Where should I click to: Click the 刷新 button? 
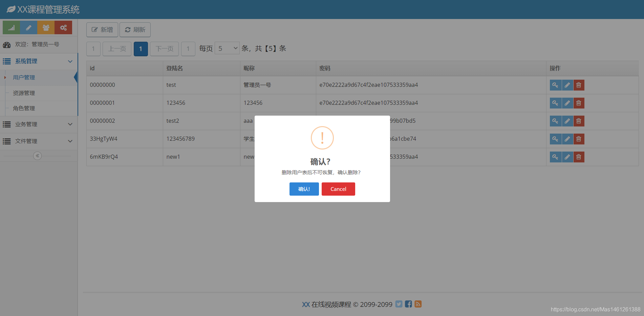pos(135,30)
